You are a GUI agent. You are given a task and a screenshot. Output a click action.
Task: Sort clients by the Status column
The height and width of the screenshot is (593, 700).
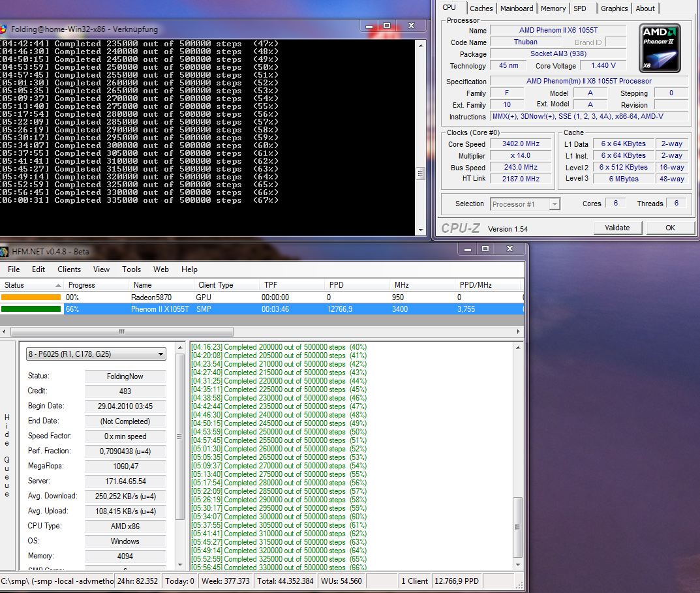coord(31,285)
